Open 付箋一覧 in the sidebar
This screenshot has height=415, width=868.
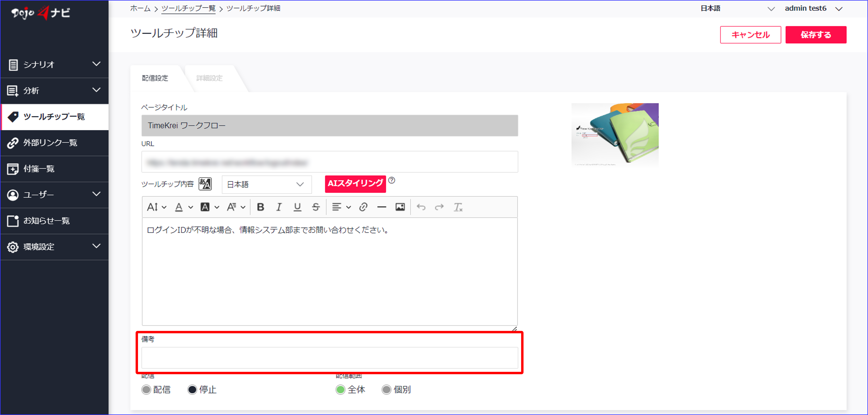tap(55, 169)
